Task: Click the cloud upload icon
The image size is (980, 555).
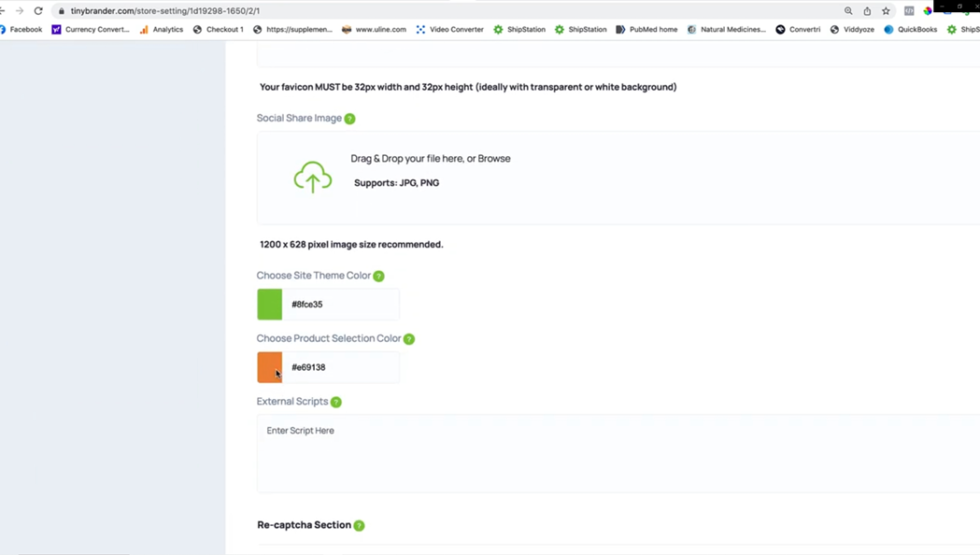Action: coord(313,177)
